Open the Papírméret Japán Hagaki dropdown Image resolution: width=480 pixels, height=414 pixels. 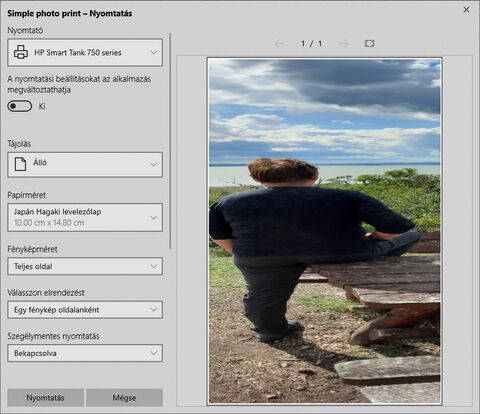[85, 217]
